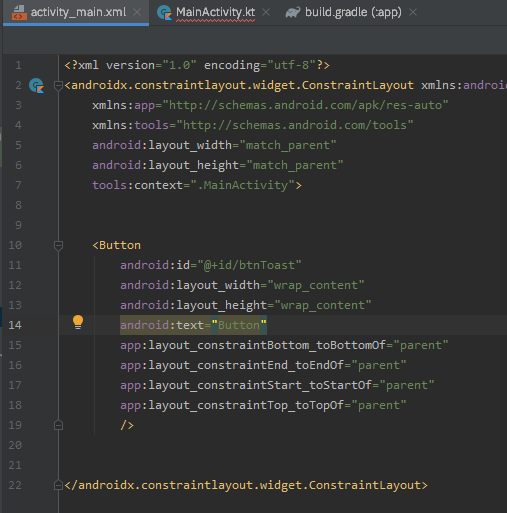Image resolution: width=507 pixels, height=513 pixels.
Task: Click the layout_constraintBottom_toBottomOf attribute
Action: pyautogui.click(x=253, y=345)
